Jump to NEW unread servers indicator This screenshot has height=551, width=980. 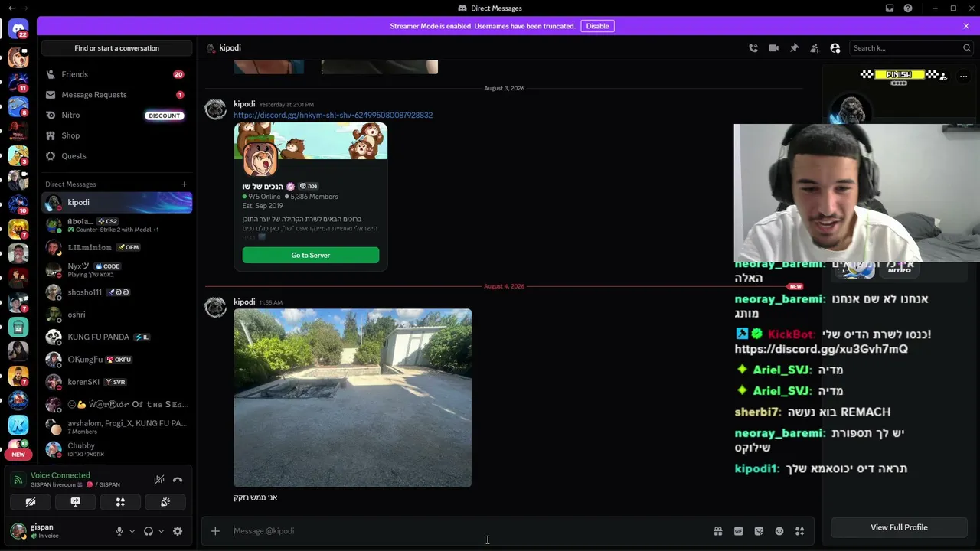pyautogui.click(x=18, y=455)
